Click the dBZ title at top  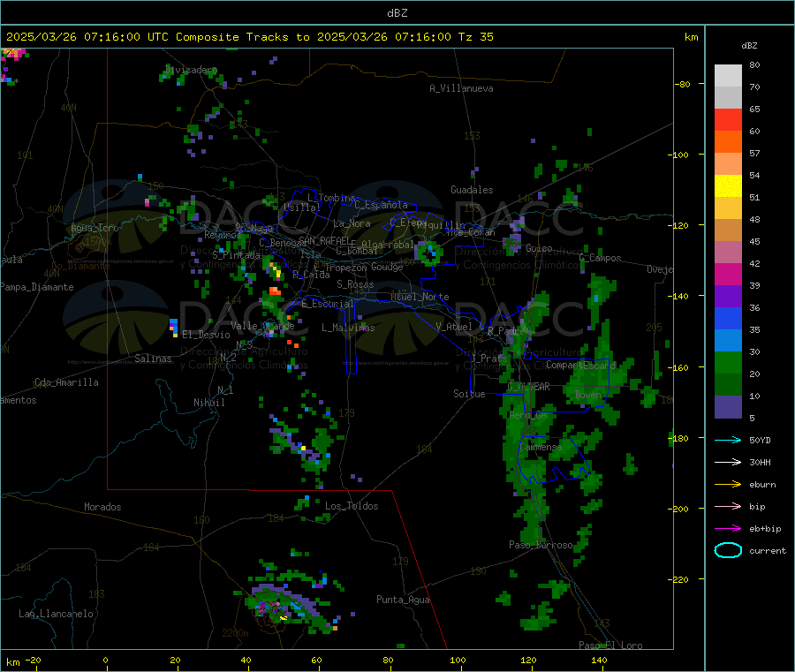point(397,13)
